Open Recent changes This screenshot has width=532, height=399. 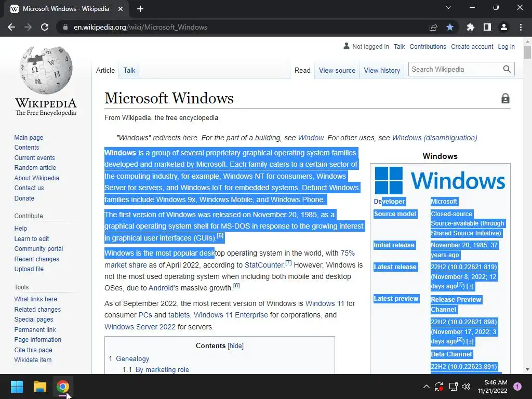(37, 259)
